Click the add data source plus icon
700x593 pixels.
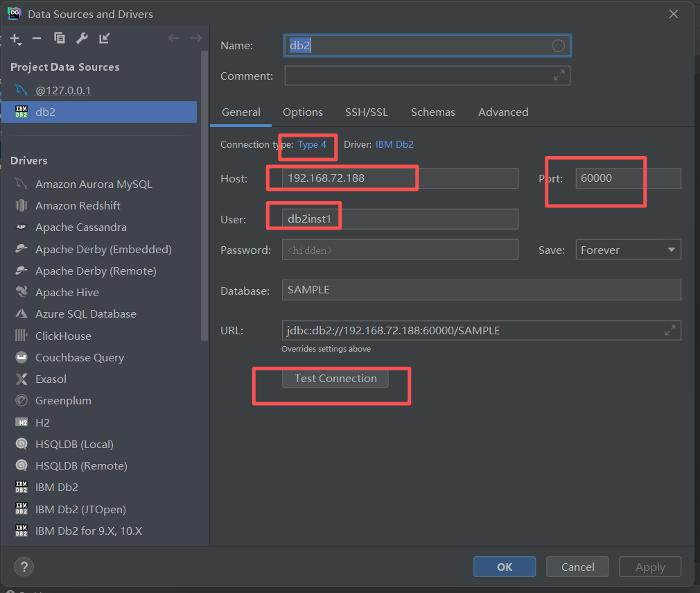[x=15, y=39]
